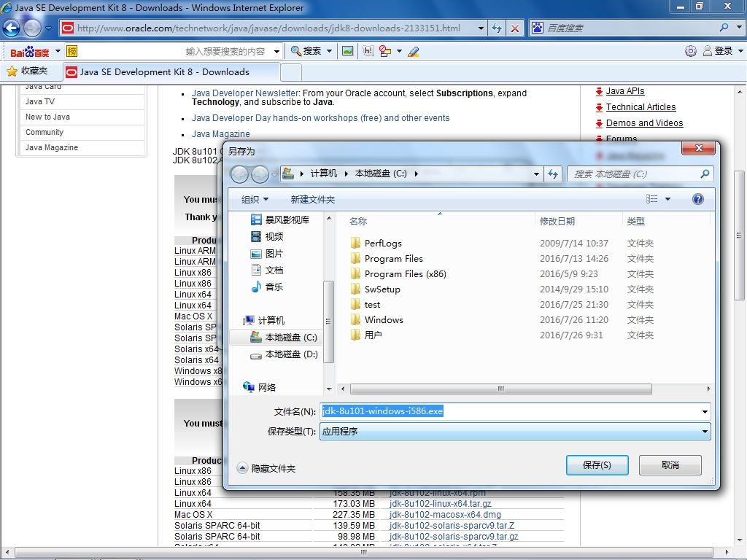The height and width of the screenshot is (560, 747).
Task: Click 本地磁盘 (C:) breadcrumb segment
Action: (x=381, y=174)
